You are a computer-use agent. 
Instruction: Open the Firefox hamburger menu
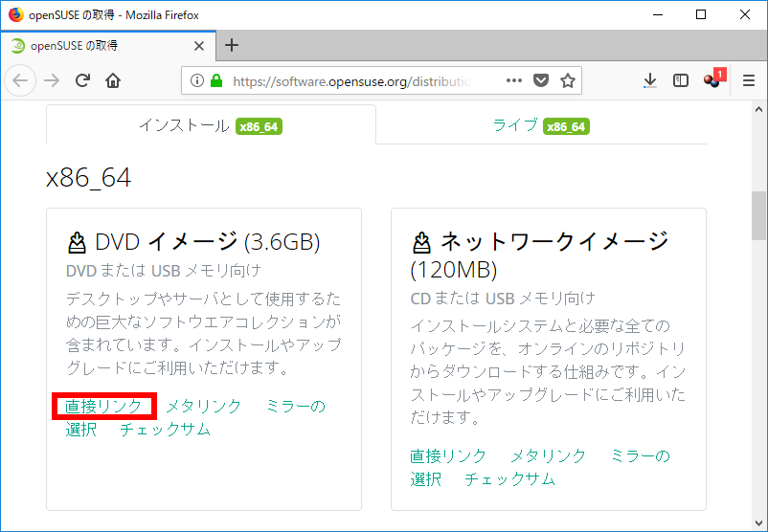(x=749, y=80)
